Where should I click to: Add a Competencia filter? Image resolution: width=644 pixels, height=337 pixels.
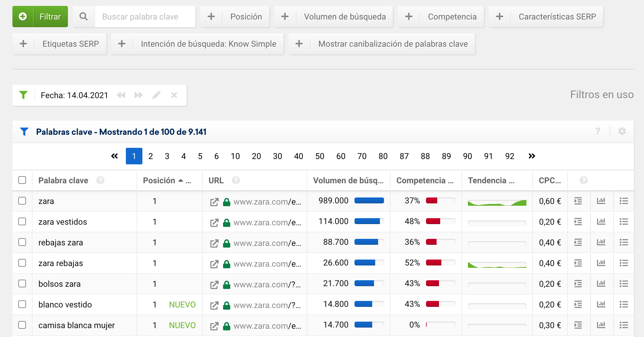pos(441,17)
